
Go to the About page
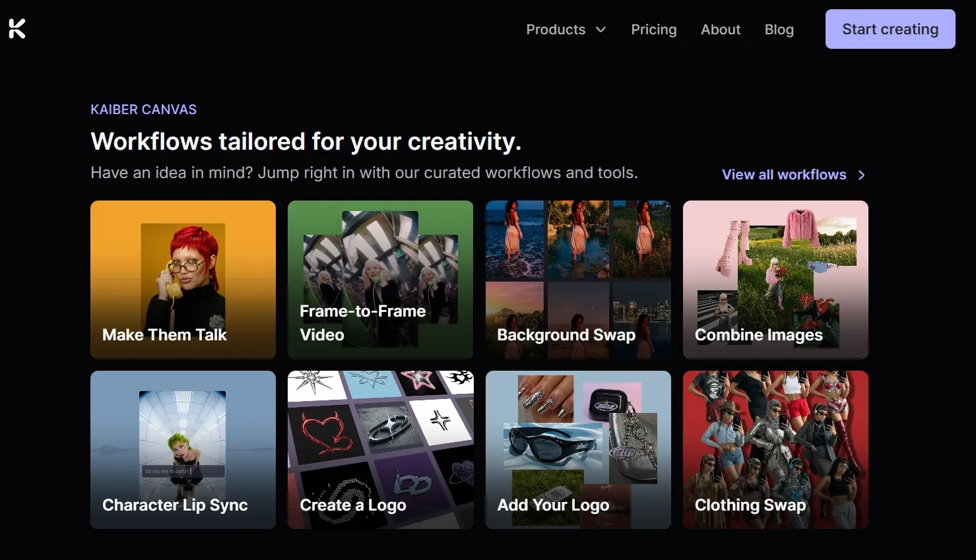[x=721, y=30]
